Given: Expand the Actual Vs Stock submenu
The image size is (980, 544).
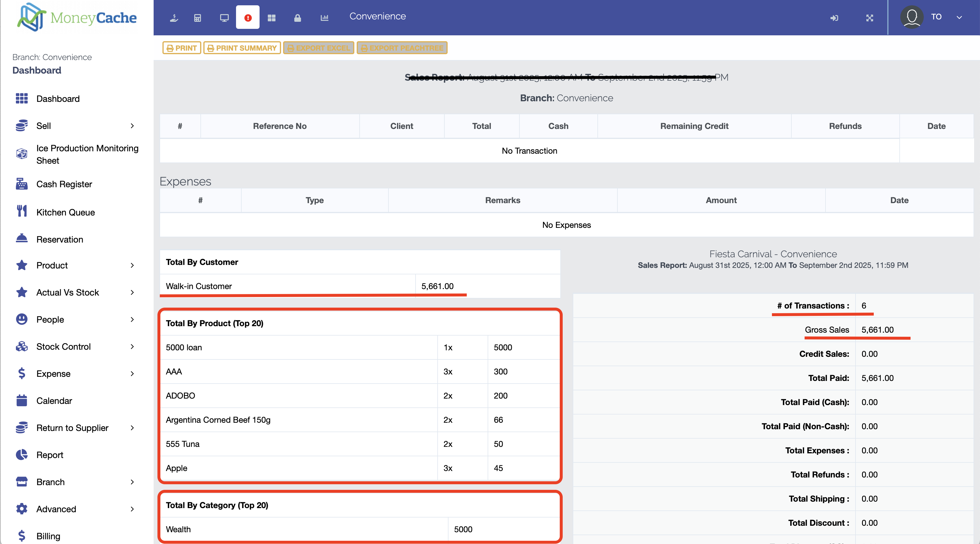Looking at the screenshot, I should pos(132,292).
